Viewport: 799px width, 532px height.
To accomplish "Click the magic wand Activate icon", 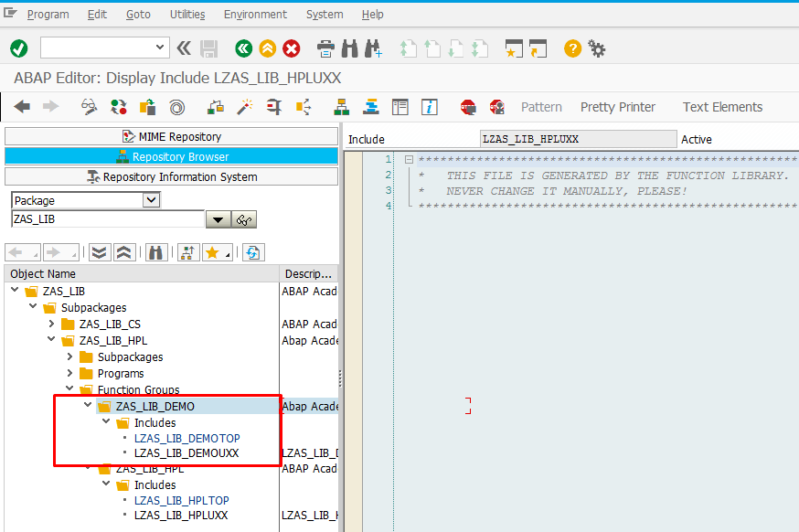I will click(245, 107).
